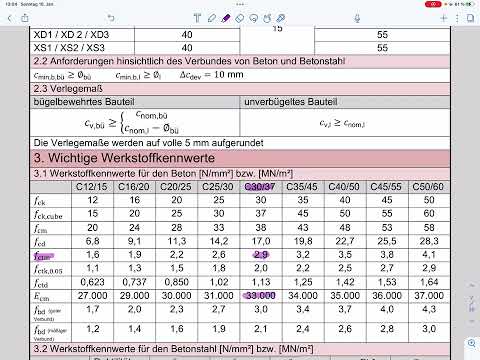Select the Text tool
The width and height of the screenshot is (480, 360).
197,18
